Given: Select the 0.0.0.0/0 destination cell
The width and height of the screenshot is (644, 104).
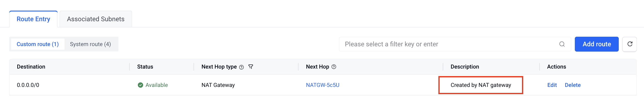Looking at the screenshot, I should click(x=28, y=85).
